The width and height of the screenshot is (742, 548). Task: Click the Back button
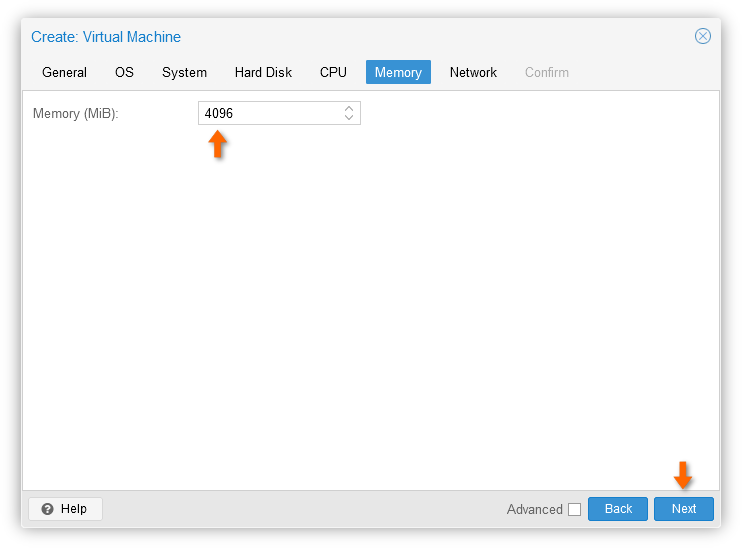(618, 509)
